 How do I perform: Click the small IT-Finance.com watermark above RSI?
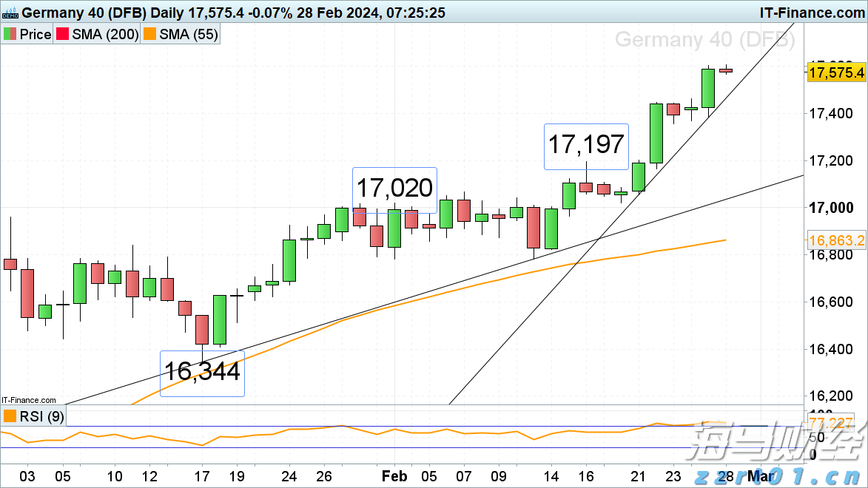click(28, 400)
